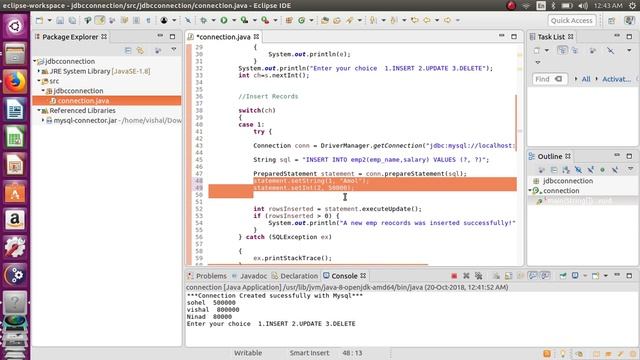The image size is (640, 360).
Task: Click the All link in Task List
Action: click(x=586, y=79)
